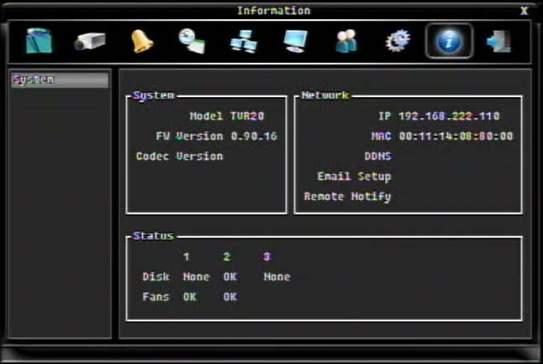Viewport: 543px width, 364px height.
Task: Close the Information window with X
Action: point(524,11)
